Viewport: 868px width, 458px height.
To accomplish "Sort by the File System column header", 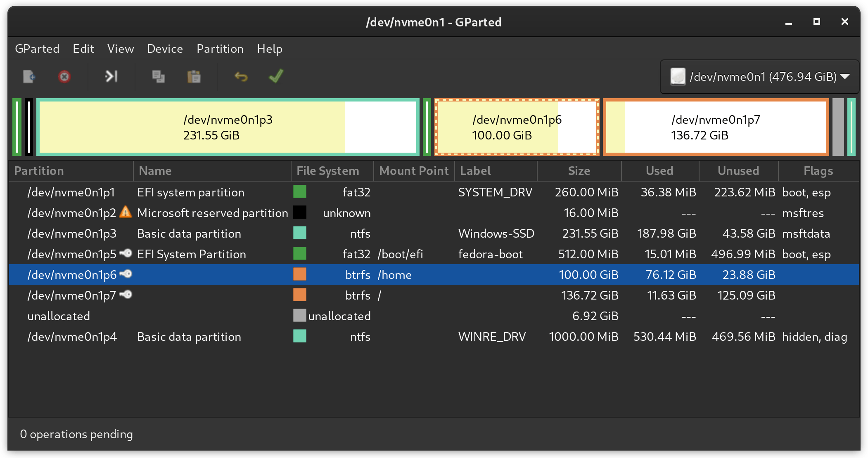I will (x=327, y=171).
